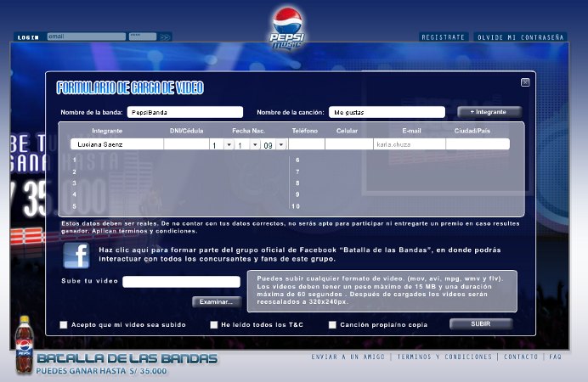Image resolution: width=588 pixels, height=382 pixels.
Task: Select member slot number 6
Action: [x=297, y=160]
